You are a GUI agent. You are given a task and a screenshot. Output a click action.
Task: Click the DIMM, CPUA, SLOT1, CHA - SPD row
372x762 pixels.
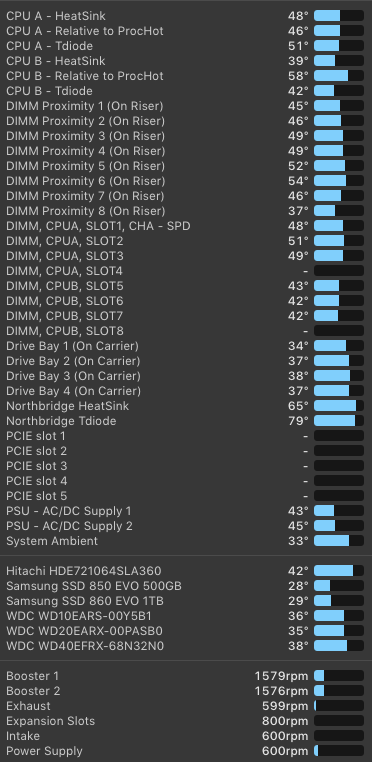(186, 226)
